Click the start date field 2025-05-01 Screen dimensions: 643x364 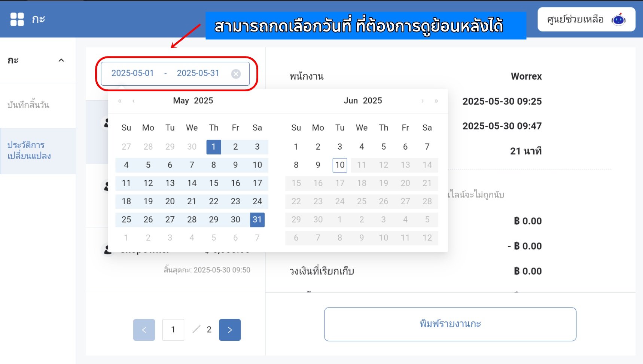(132, 73)
